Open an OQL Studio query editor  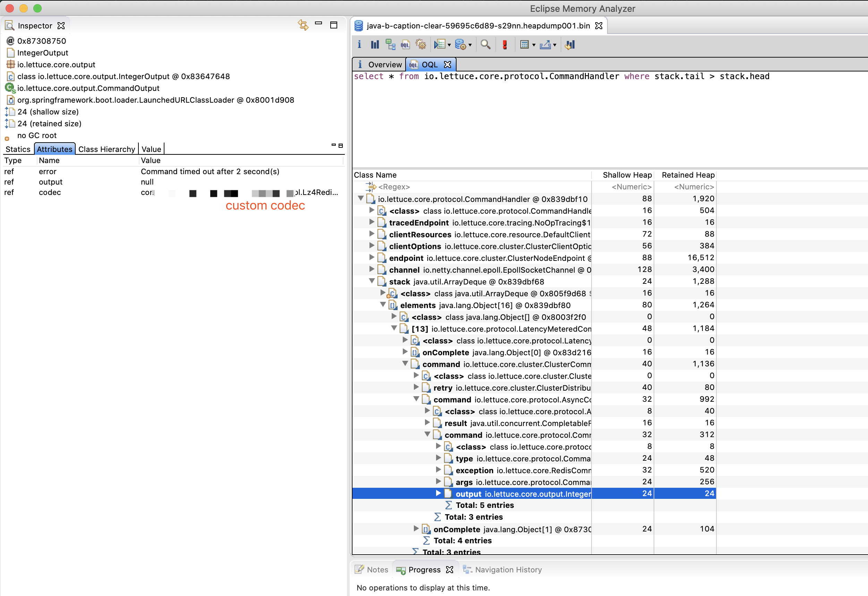click(x=405, y=44)
